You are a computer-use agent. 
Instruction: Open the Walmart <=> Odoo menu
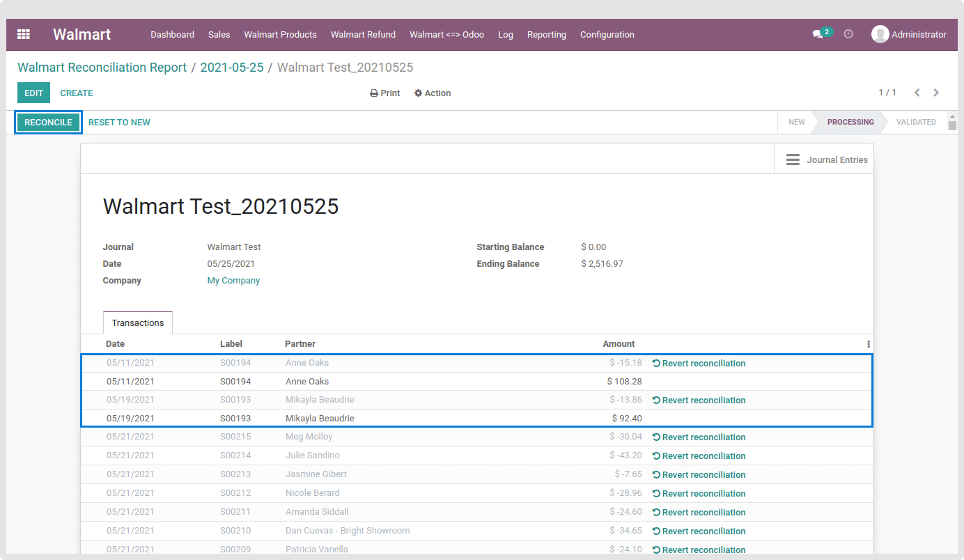click(x=446, y=34)
